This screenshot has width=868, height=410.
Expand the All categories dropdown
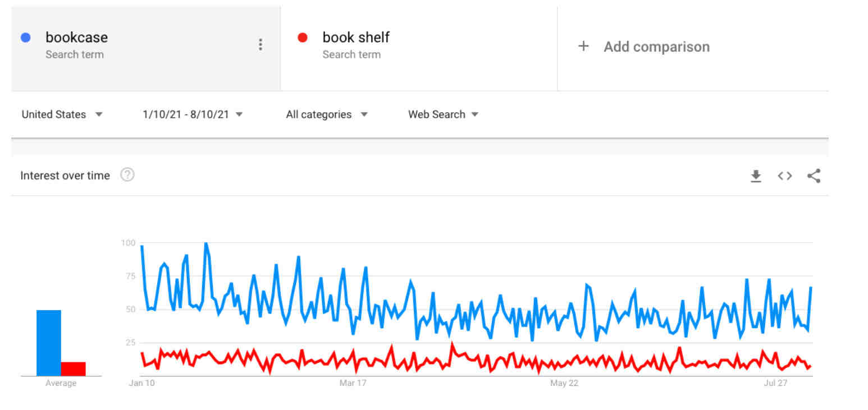tap(327, 114)
